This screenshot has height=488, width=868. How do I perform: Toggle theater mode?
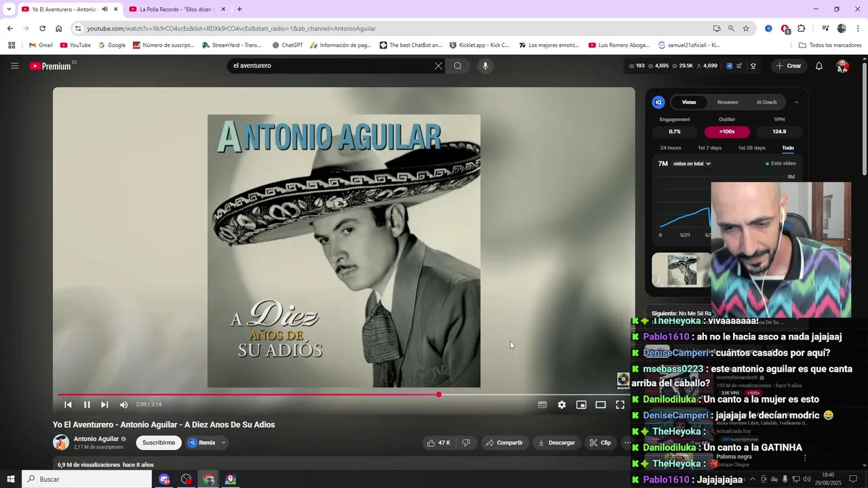(x=601, y=405)
